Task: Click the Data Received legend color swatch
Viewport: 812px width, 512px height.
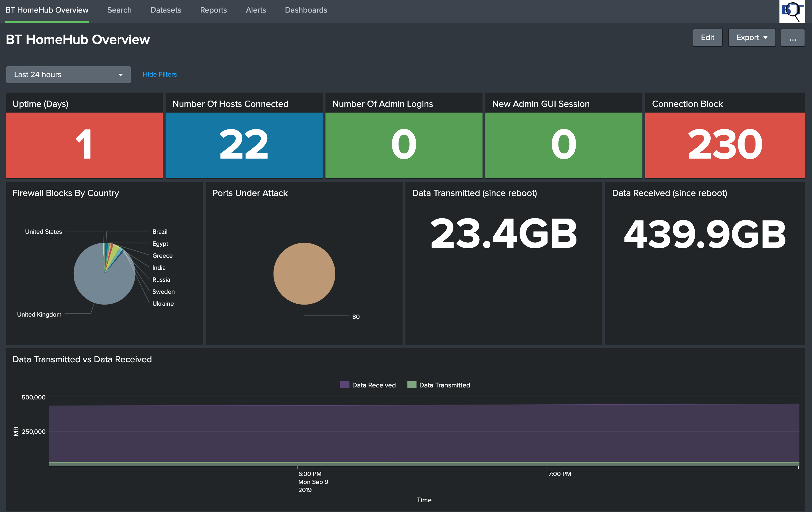Action: pos(345,384)
